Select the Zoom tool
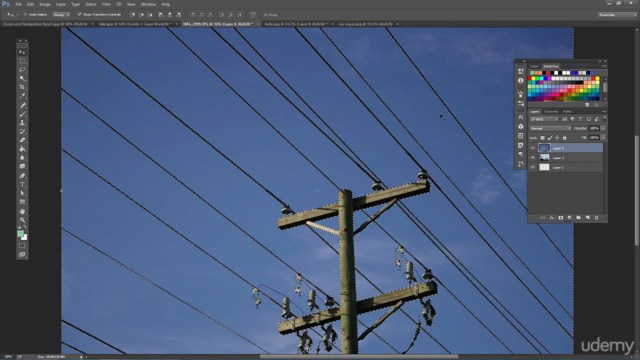 pos(22,220)
